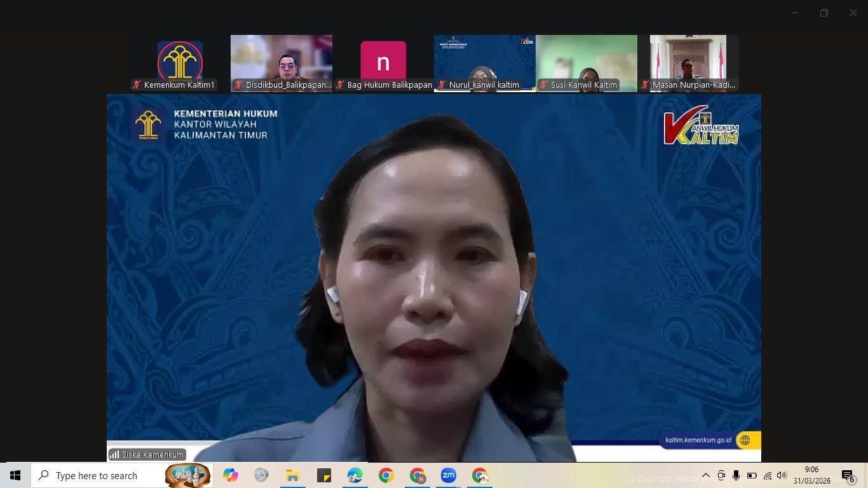Open the network connections flyout
The height and width of the screenshot is (488, 868).
coord(767,475)
